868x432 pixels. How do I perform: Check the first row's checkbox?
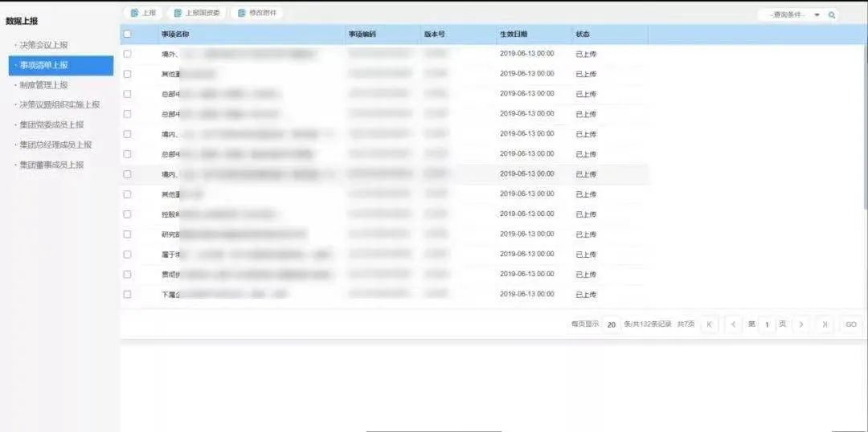click(127, 54)
